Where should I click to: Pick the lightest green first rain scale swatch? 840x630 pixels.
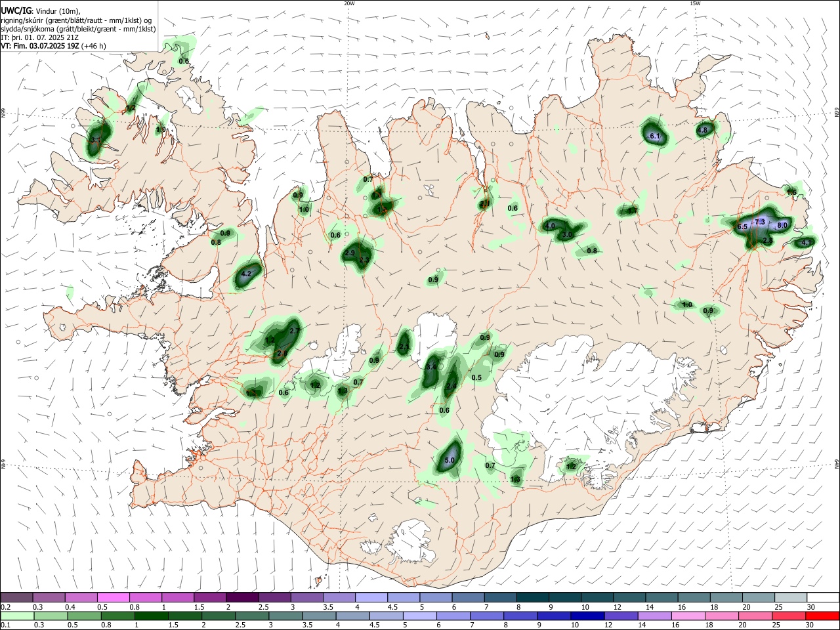[x=17, y=616]
